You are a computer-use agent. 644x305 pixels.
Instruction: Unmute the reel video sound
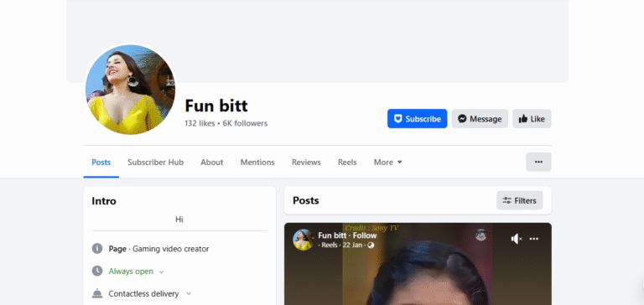point(517,239)
